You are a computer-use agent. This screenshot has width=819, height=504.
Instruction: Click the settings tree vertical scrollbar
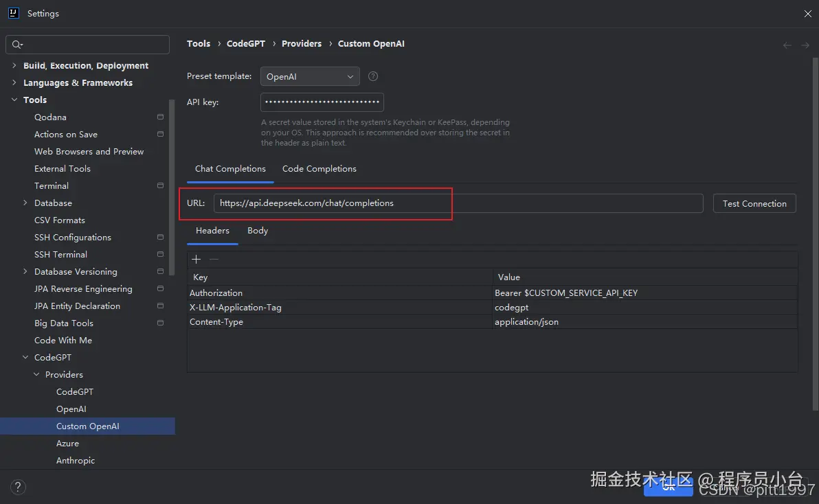coord(172,188)
